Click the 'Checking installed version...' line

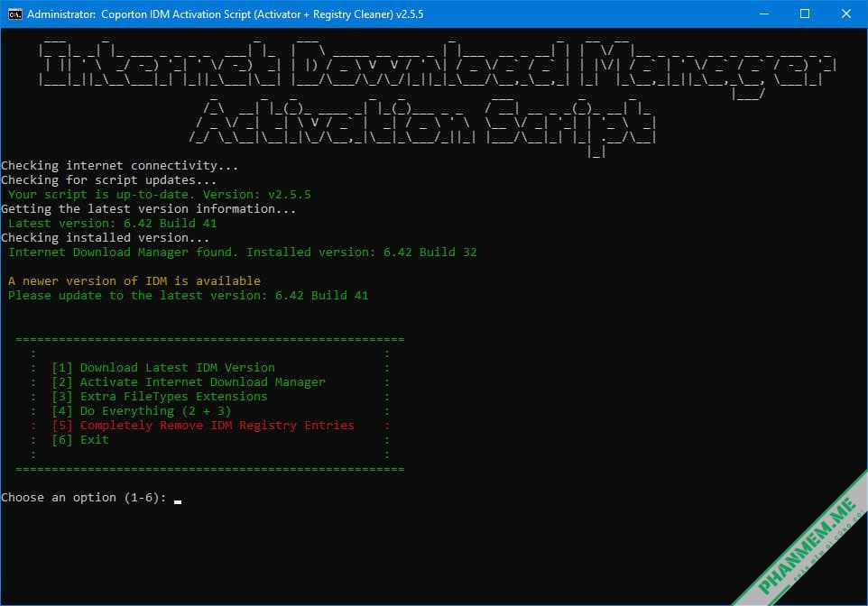tap(106, 237)
